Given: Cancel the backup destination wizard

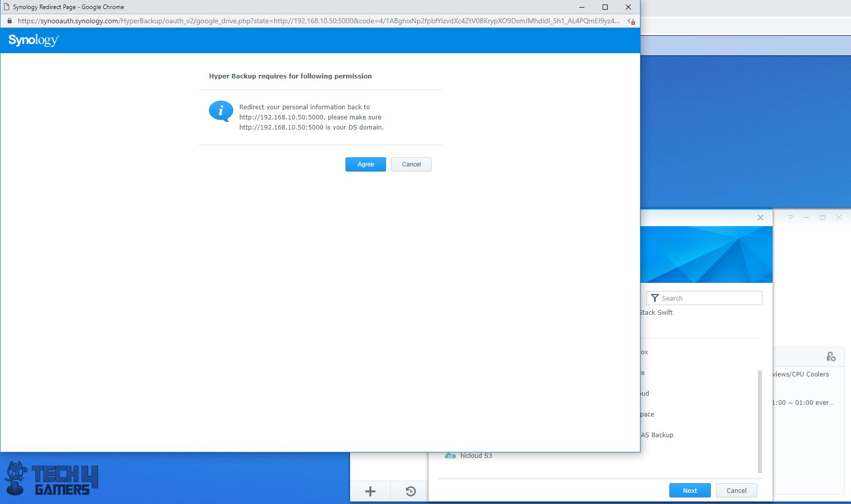Looking at the screenshot, I should (736, 490).
